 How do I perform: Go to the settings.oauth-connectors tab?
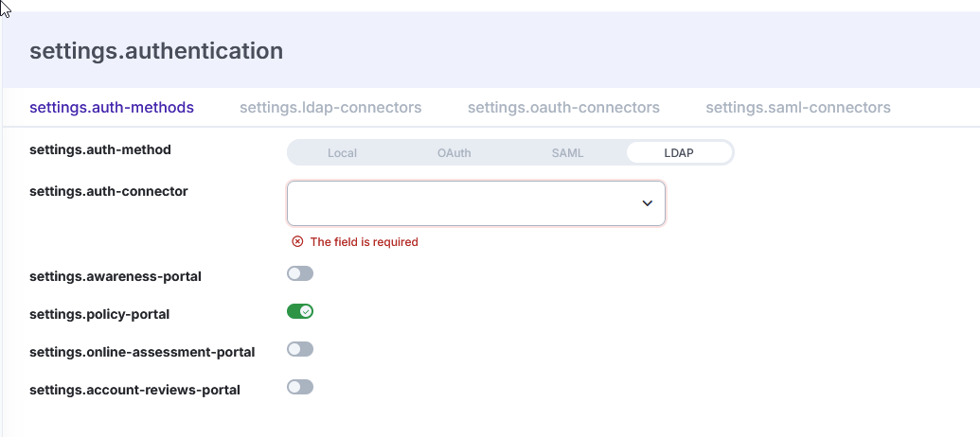(563, 107)
